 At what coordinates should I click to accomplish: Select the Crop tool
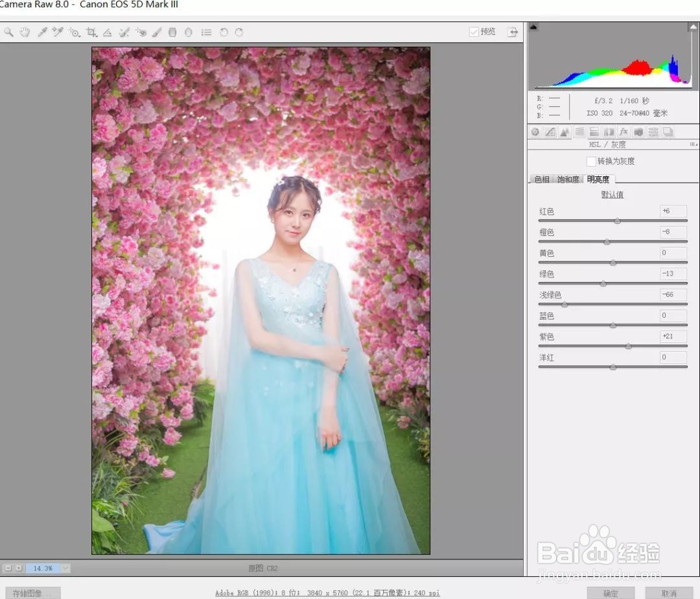point(92,32)
